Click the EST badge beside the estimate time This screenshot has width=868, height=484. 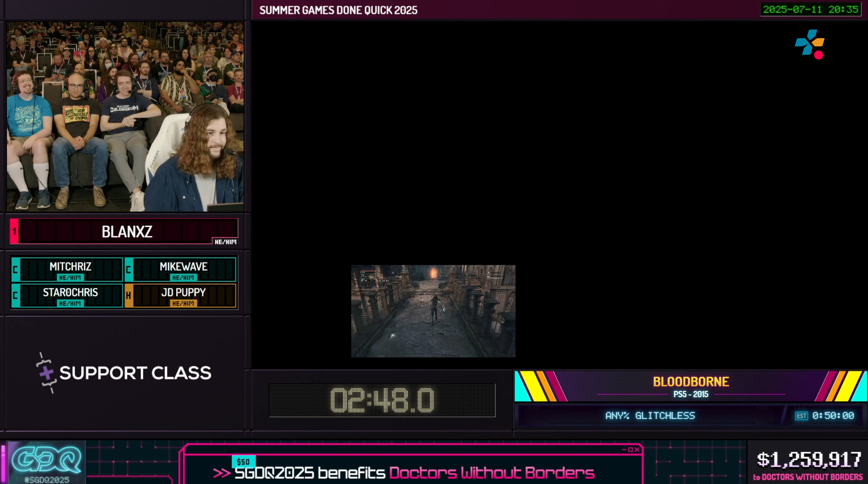click(801, 416)
